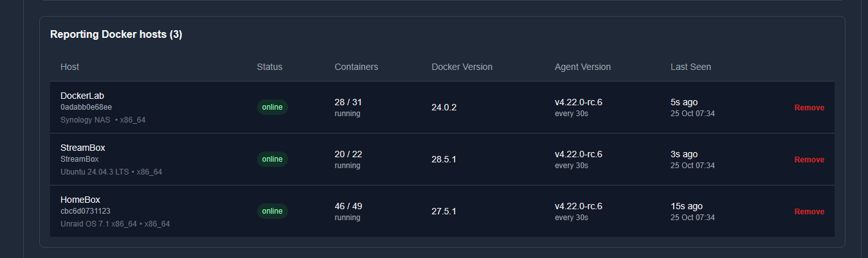This screenshot has height=258, width=868.
Task: Click the Containers column header
Action: coord(356,67)
